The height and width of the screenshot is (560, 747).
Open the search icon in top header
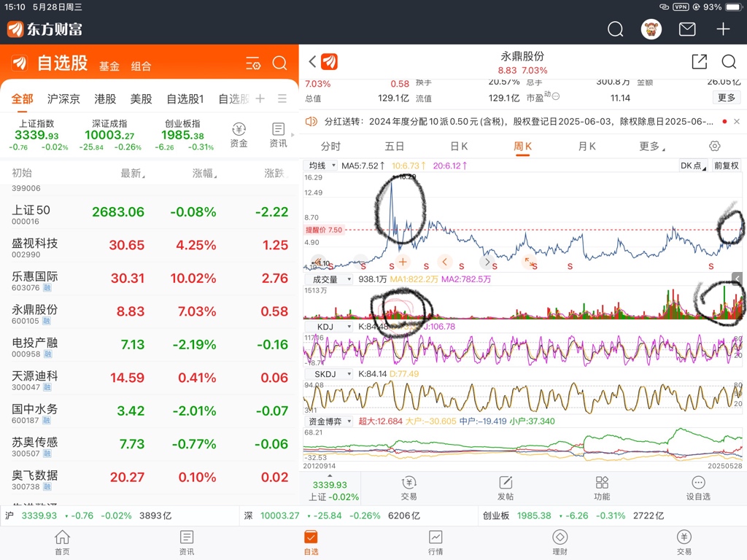point(615,29)
